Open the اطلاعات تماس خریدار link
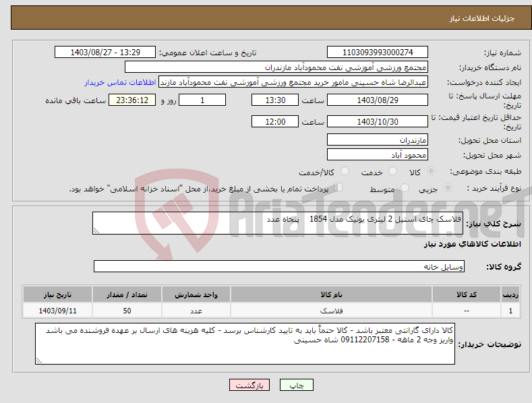Screen dimensions: 532x403 click(120, 82)
